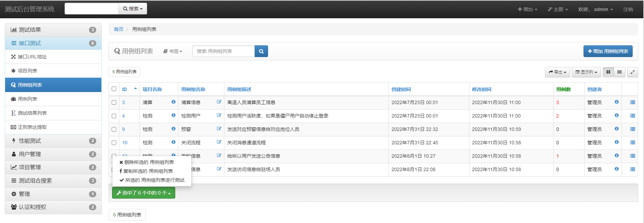Open edit icon for 关闭流程 group
644x223 pixels.
(x=219, y=142)
